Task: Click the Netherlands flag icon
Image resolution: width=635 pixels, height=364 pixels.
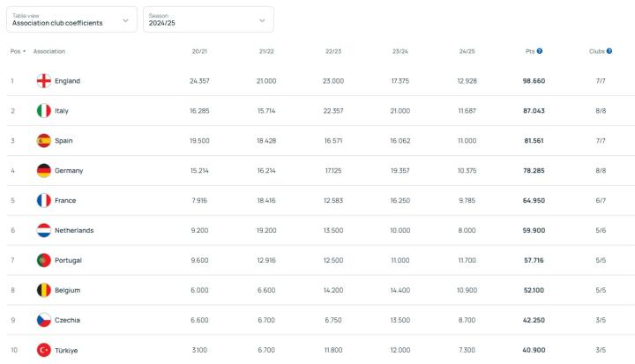Action: (x=43, y=231)
